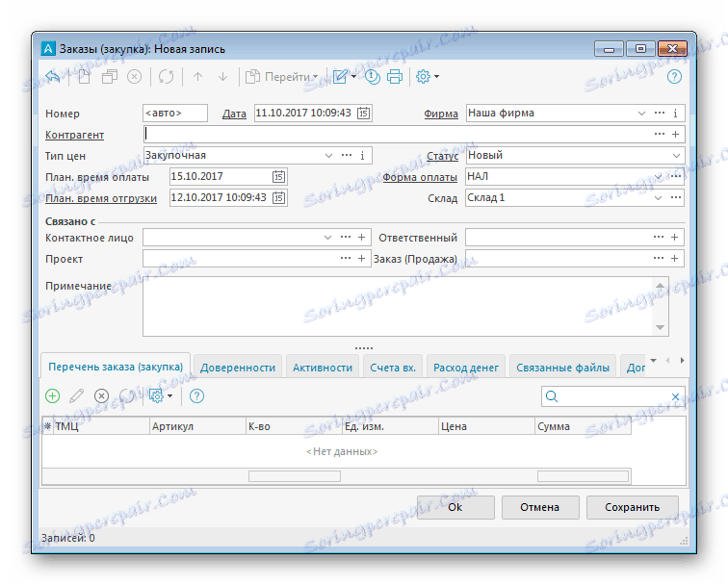Image resolution: width=728 pixels, height=585 pixels.
Task: Click the Сохранить button
Action: [633, 507]
